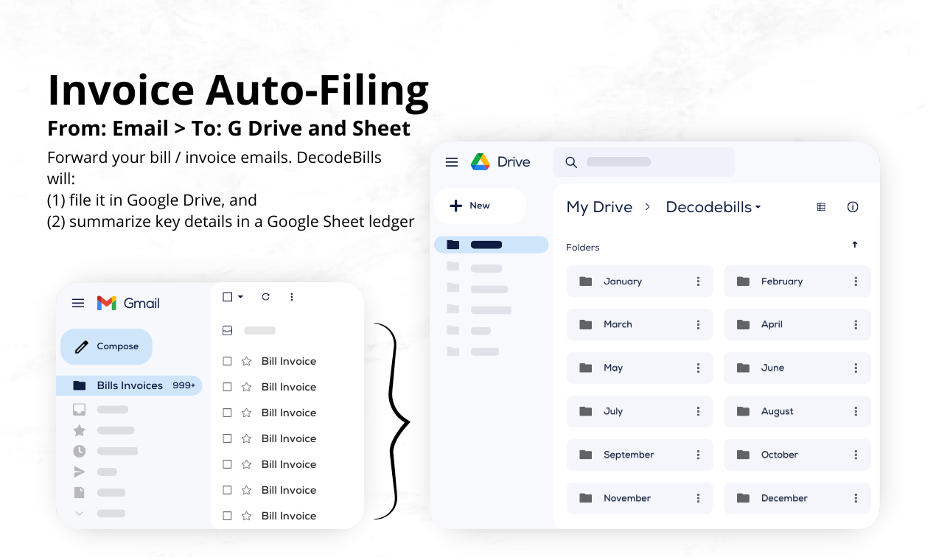
Task: Click the Drive search magnifier icon
Action: pos(570,162)
